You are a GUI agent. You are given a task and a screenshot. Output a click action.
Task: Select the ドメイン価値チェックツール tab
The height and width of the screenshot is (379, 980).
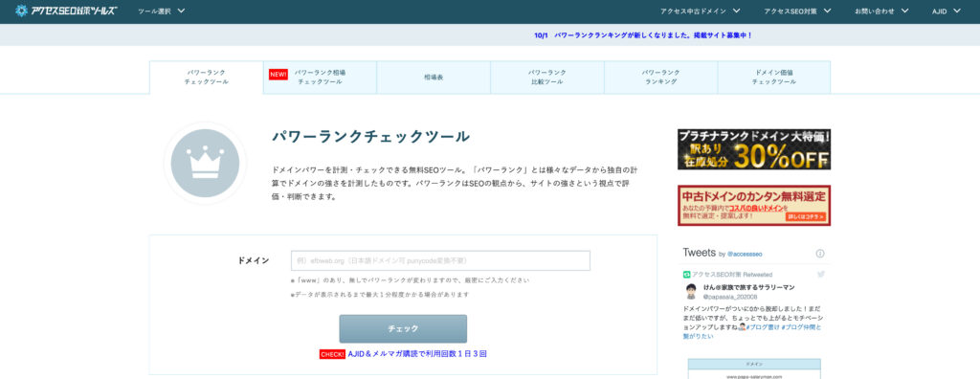point(773,78)
